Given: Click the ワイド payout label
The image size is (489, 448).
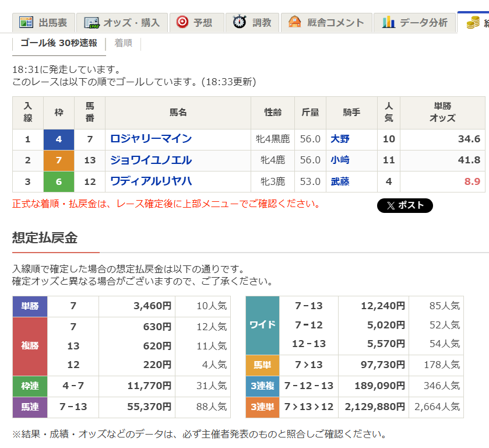Looking at the screenshot, I should 263,325.
